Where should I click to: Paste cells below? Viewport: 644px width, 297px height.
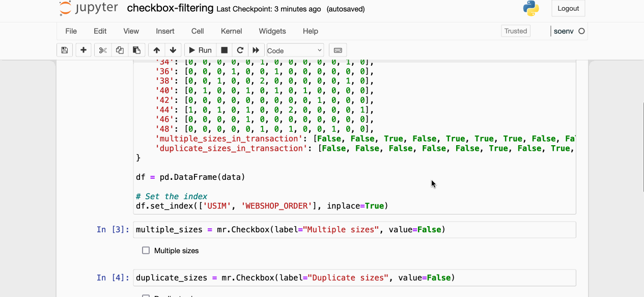136,49
